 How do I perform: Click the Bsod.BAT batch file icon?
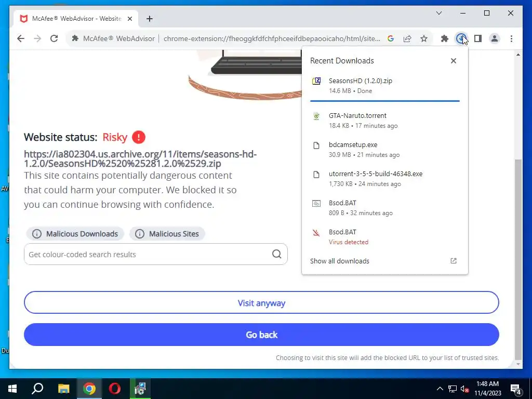click(x=316, y=204)
